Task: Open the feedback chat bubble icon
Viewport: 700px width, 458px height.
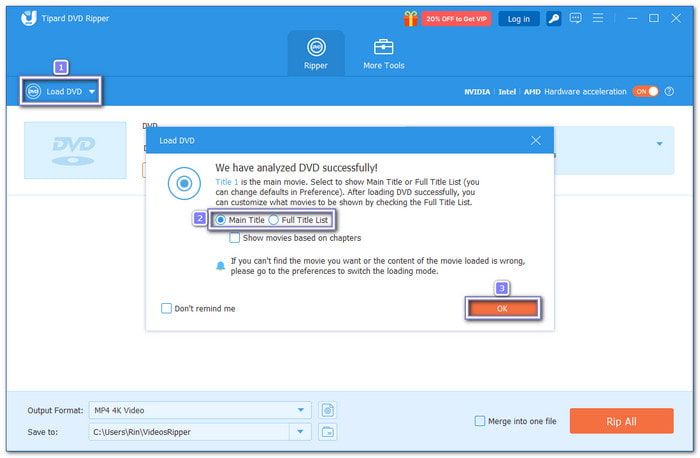Action: (577, 18)
